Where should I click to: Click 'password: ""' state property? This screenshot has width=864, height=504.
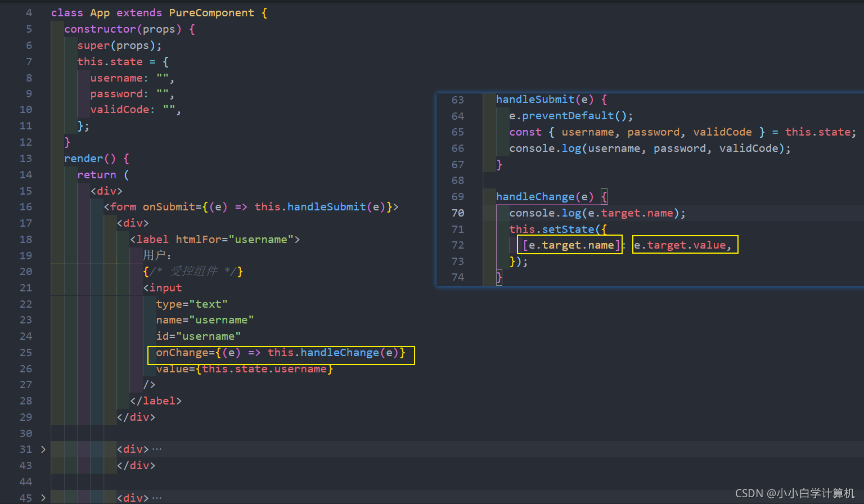click(129, 94)
